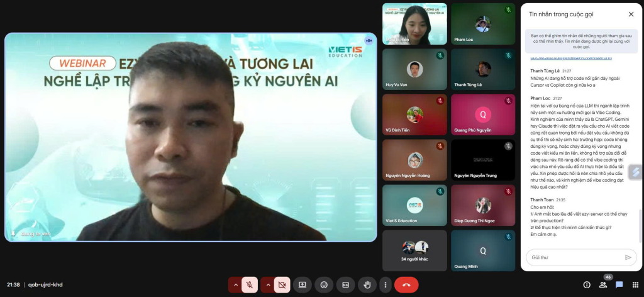The image size is (644, 297).
Task: Click muted mic icon on Nguyên Nguyễn Hoàng tile
Action: (440, 146)
